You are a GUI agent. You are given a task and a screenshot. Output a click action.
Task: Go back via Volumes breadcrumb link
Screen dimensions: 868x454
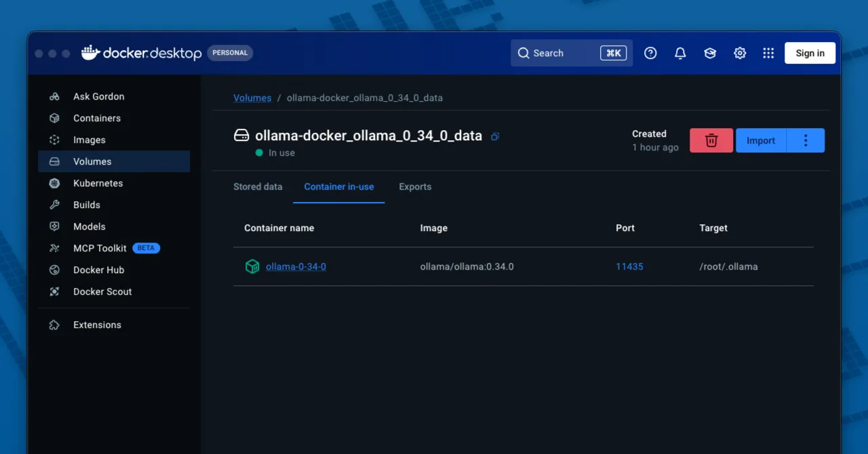click(x=252, y=98)
